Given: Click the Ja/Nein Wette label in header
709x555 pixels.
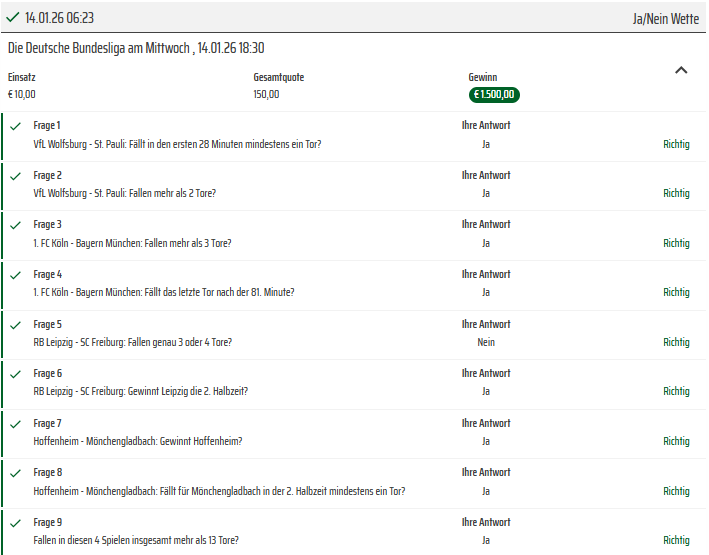Looking at the screenshot, I should 666,18.
